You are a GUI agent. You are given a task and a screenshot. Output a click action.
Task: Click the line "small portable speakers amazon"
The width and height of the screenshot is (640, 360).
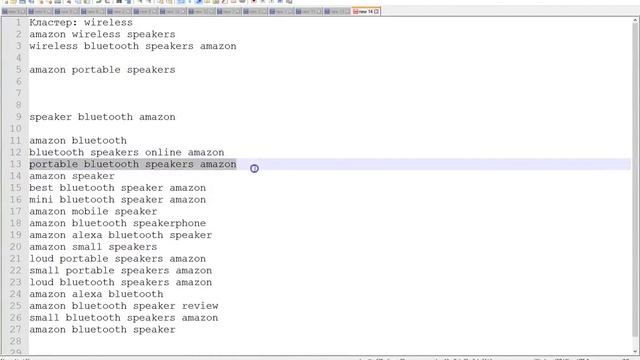pyautogui.click(x=120, y=271)
